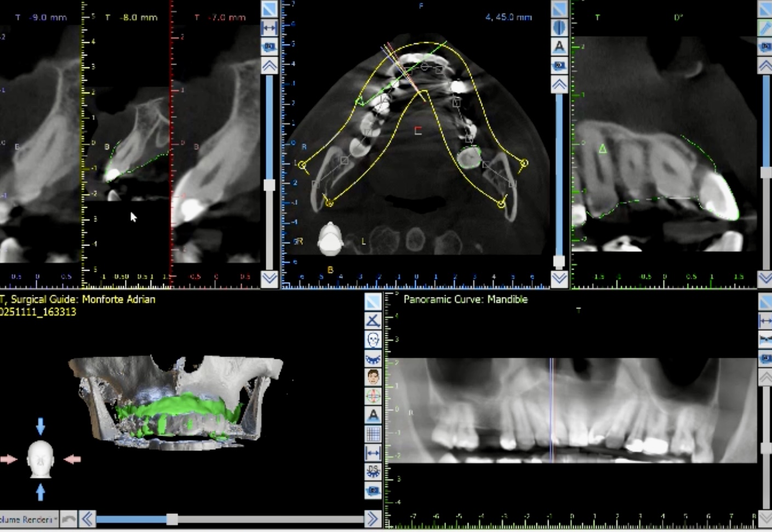This screenshot has width=772, height=532.
Task: Click the head orientation model in 3D view
Action: coord(40,460)
